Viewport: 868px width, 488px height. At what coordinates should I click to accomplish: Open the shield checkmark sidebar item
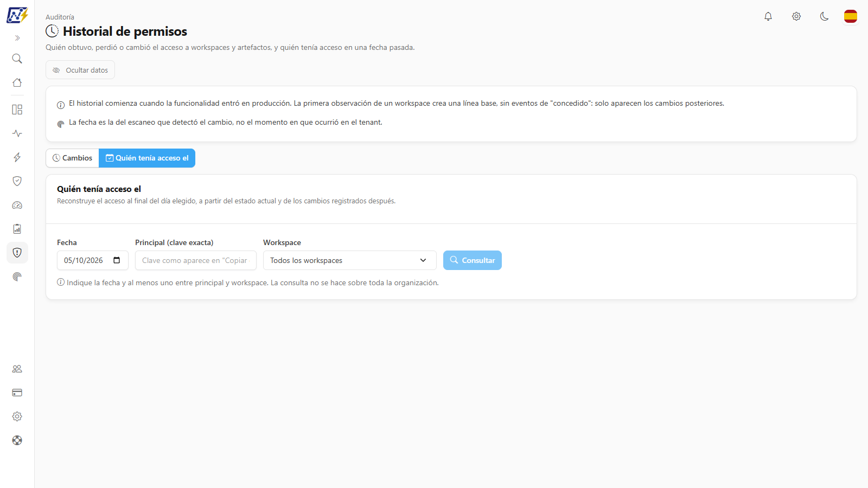point(17,181)
